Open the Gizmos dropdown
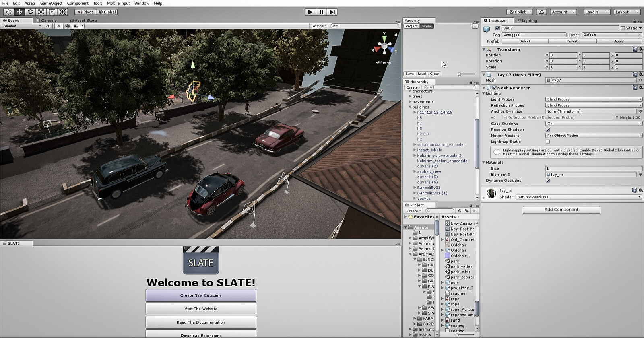 pyautogui.click(x=319, y=26)
